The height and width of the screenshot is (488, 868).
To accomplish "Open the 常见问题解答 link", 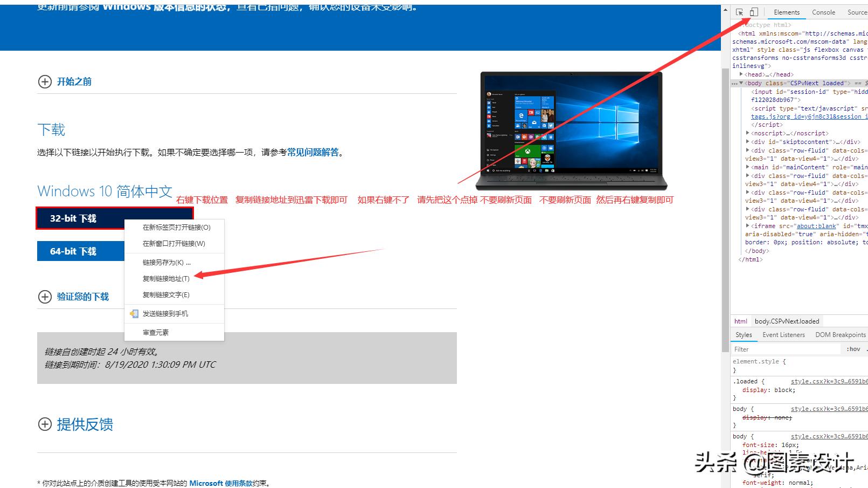I will pyautogui.click(x=313, y=153).
